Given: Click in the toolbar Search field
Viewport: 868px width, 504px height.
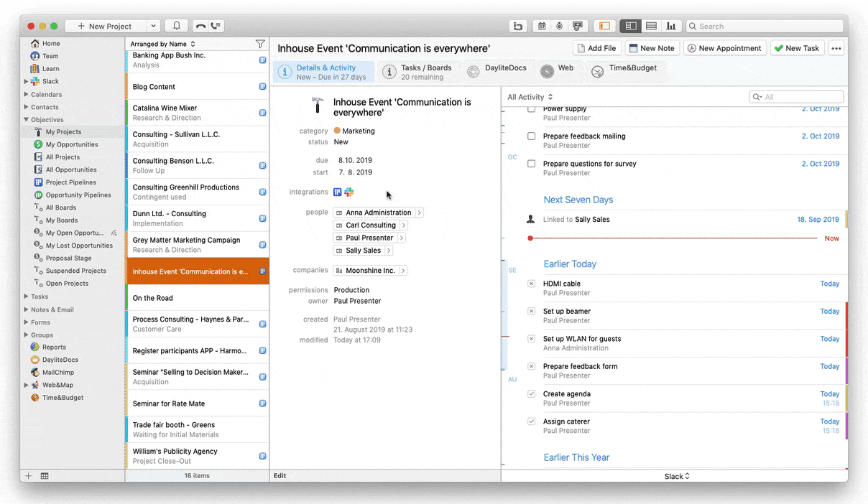Looking at the screenshot, I should (765, 26).
